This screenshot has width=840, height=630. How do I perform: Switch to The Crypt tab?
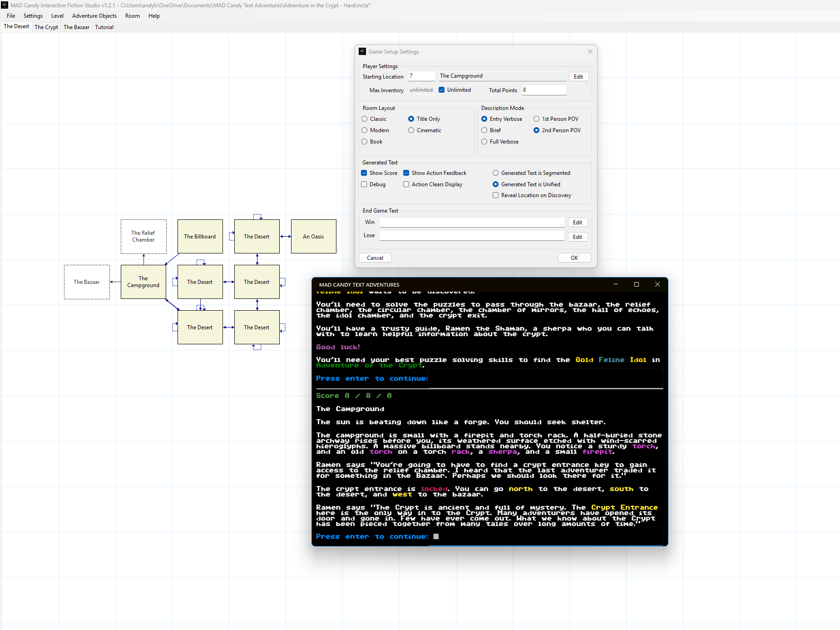click(x=46, y=27)
